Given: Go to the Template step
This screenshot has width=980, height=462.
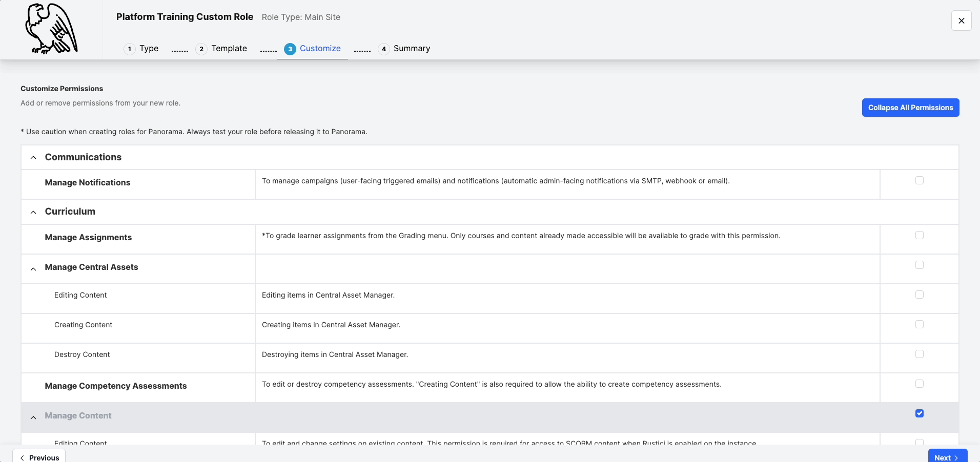Looking at the screenshot, I should pyautogui.click(x=229, y=48).
